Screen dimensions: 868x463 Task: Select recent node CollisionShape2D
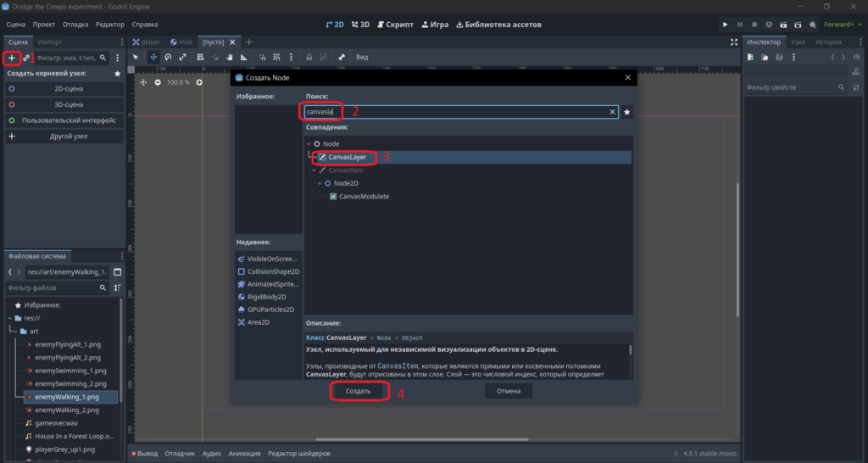[269, 271]
